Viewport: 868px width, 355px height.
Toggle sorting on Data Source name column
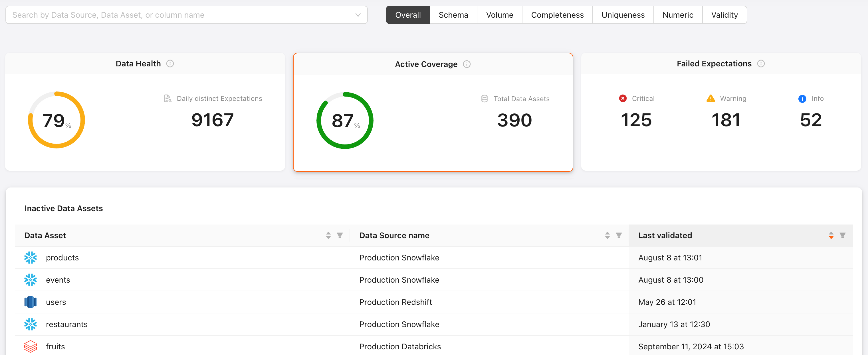coord(607,235)
